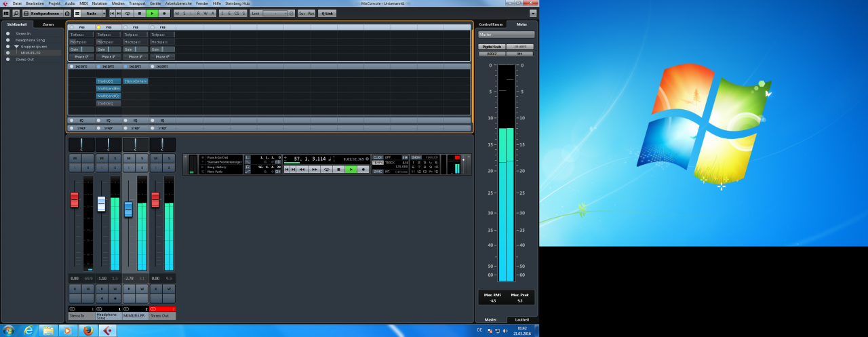Screen dimensions: 868x337
Task: Open the Transport menu
Action: 137,3
